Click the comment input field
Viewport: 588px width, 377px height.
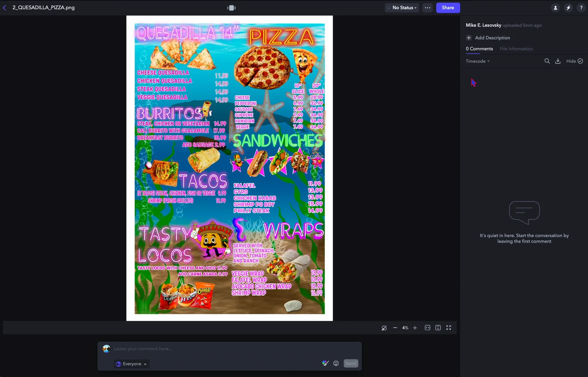230,349
